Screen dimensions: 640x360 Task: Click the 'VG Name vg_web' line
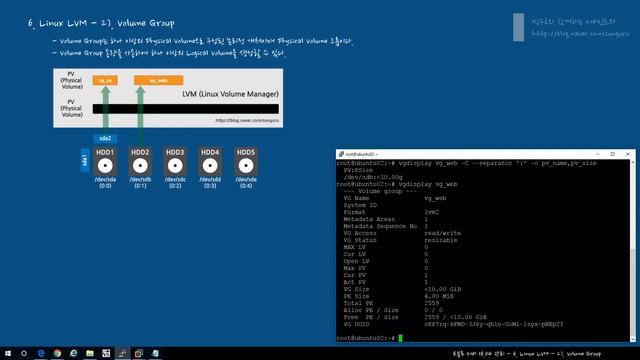[395, 198]
